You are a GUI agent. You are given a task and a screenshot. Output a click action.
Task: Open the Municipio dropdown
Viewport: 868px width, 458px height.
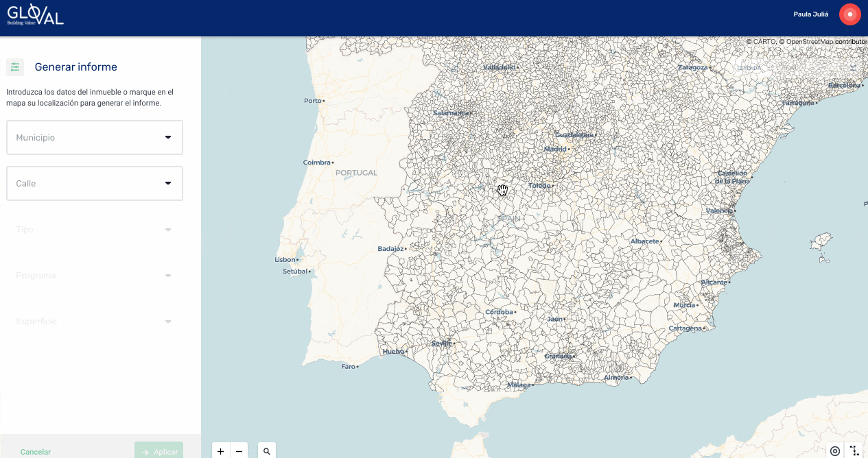tap(167, 137)
